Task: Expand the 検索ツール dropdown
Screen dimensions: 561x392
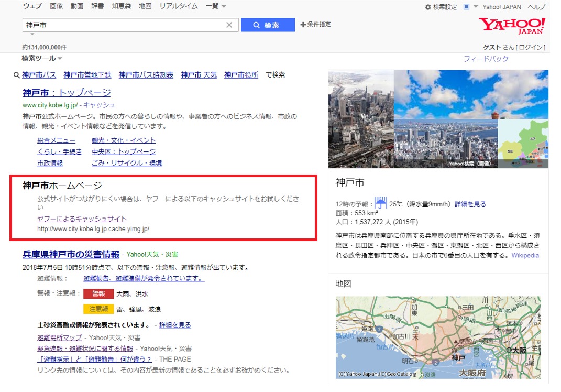Action: [42, 58]
